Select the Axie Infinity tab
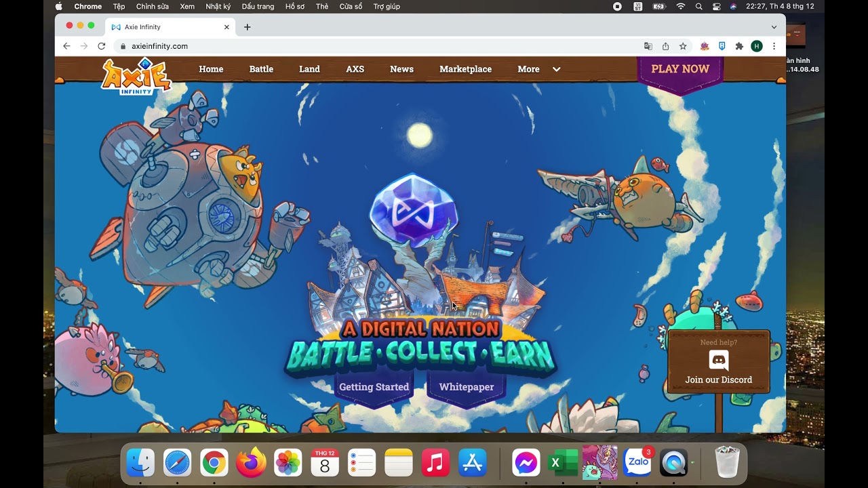This screenshot has width=868, height=488. pos(170,27)
